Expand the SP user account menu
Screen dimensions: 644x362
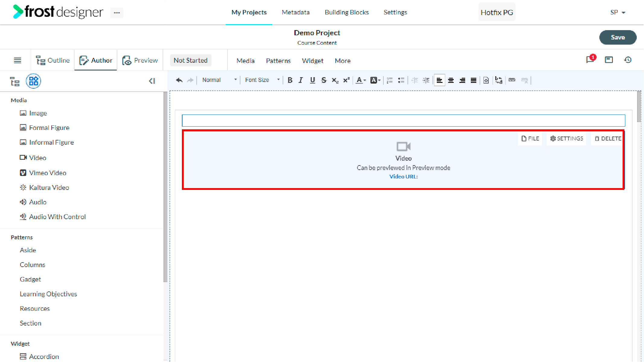point(617,12)
